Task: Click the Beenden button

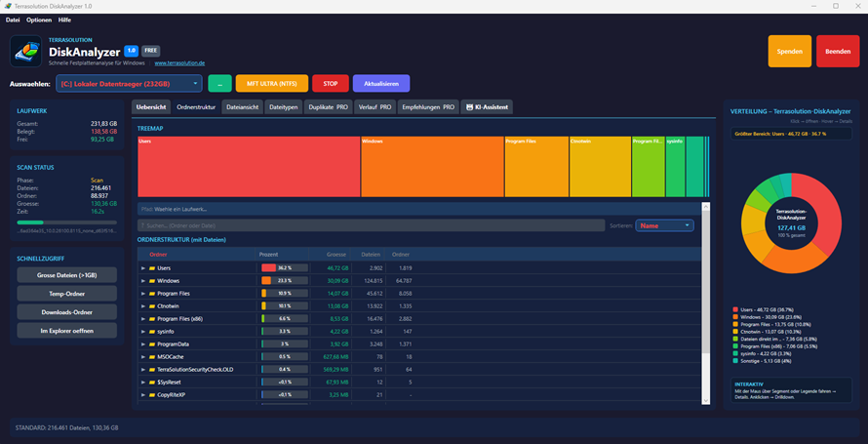Action: pyautogui.click(x=838, y=51)
